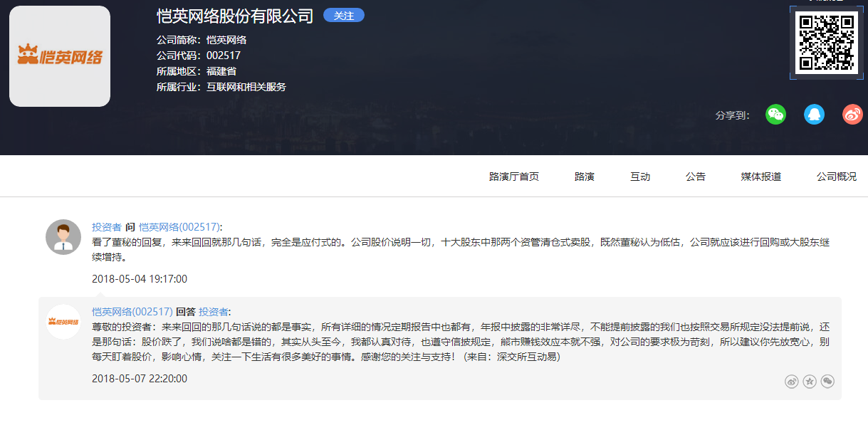Click the investor avatar icon
The width and height of the screenshot is (868, 430).
click(63, 237)
